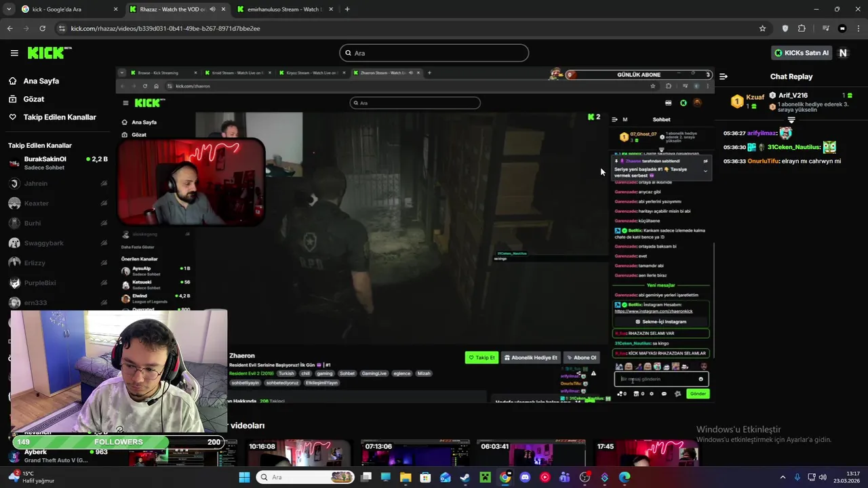Open the Swaggybark channel entry
The image size is (868, 488).
(x=58, y=243)
